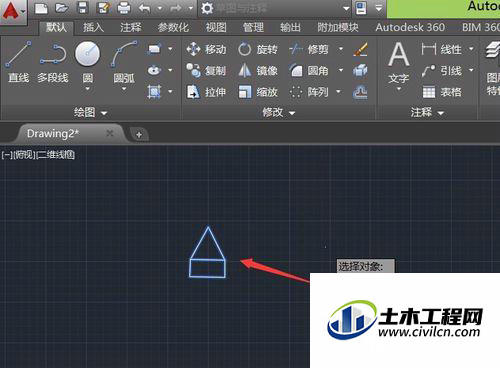Viewport: 500px width, 368px height.
Task: Save the drawing from quick access toolbar
Action: point(82,8)
